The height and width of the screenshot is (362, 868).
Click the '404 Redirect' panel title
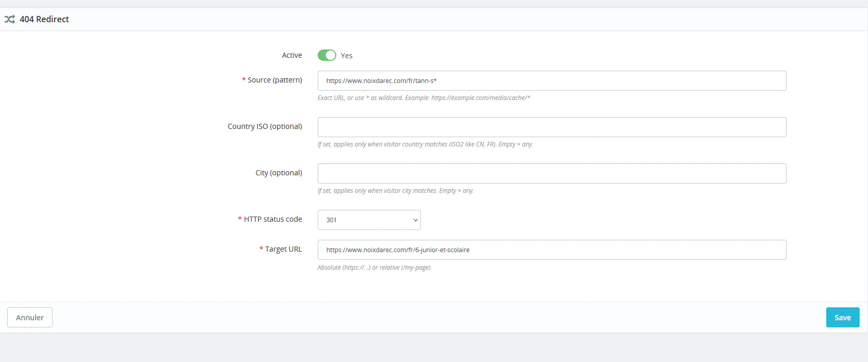[44, 19]
